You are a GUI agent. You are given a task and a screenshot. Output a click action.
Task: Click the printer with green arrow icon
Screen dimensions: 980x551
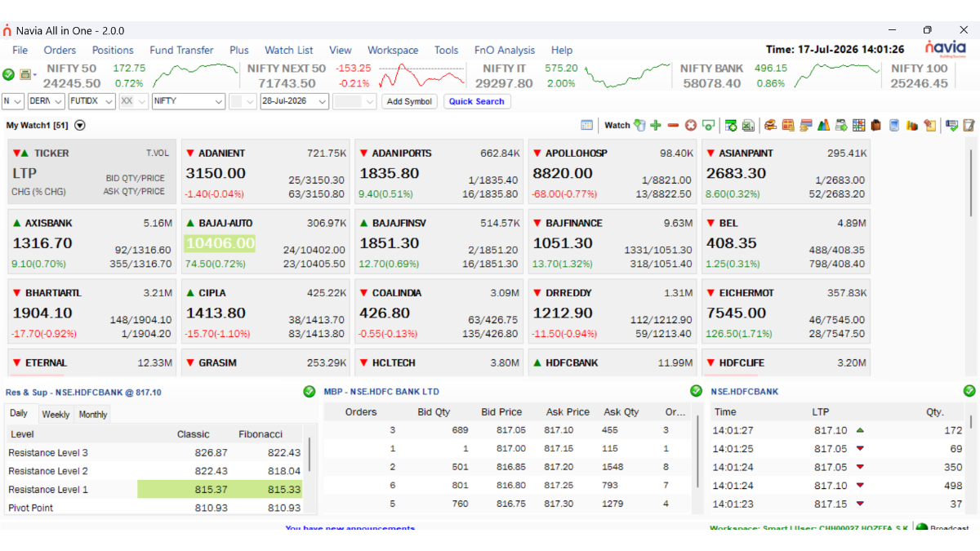point(841,125)
